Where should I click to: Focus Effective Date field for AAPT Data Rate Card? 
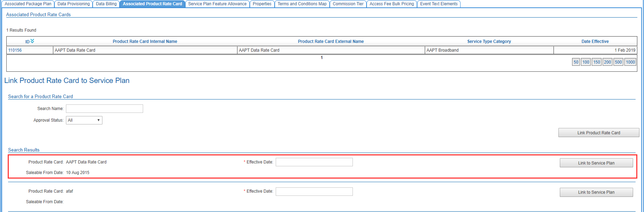coord(314,162)
